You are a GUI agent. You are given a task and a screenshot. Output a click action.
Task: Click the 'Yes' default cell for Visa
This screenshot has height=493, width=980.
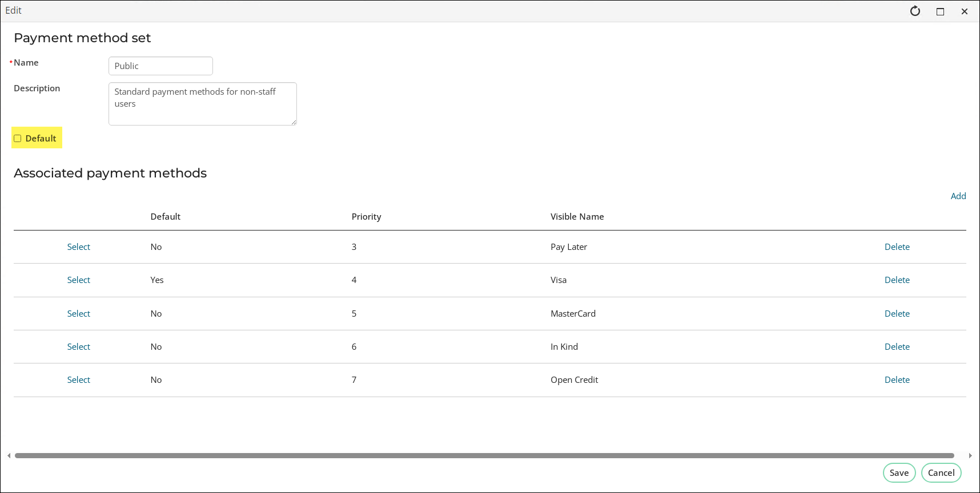coord(157,280)
